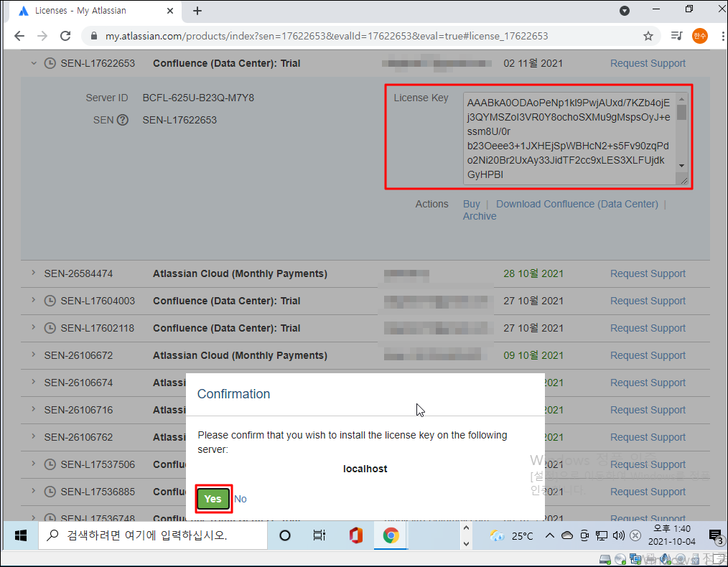Open weather widget showing 25°C
This screenshot has height=567, width=728.
[x=512, y=536]
